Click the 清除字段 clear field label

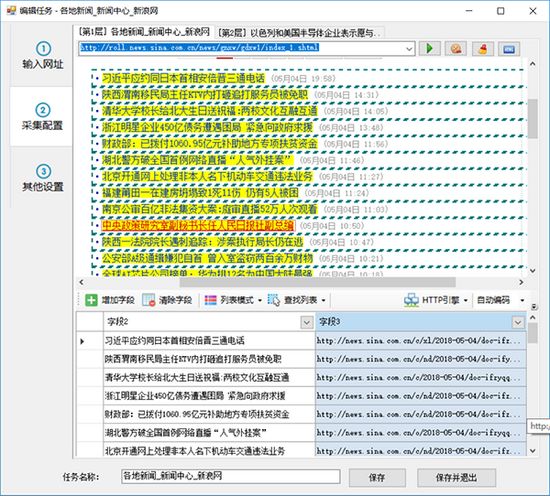click(175, 300)
